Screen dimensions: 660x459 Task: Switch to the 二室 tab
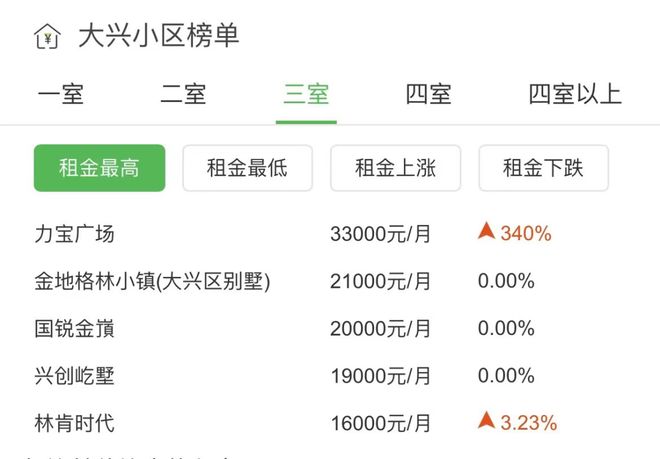(183, 95)
